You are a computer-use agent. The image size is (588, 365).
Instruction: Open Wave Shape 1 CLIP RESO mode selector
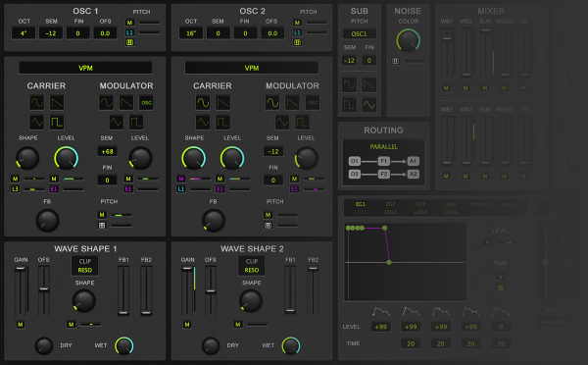85,266
